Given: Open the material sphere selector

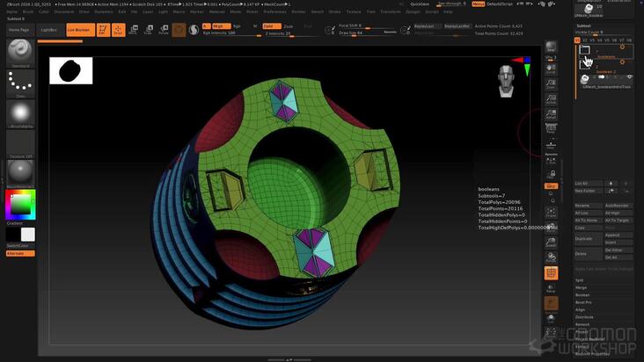Looking at the screenshot, I should pos(20,172).
